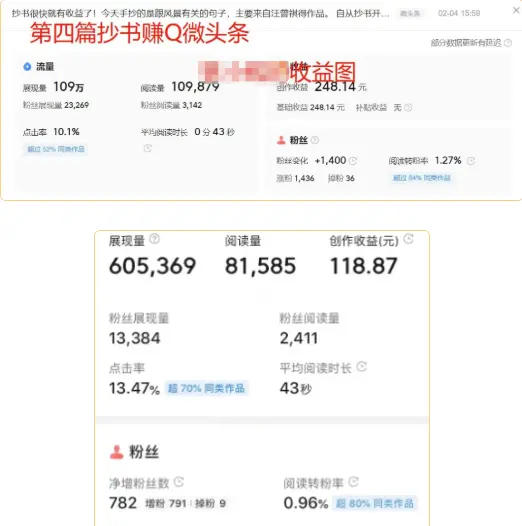The width and height of the screenshot is (522, 526).
Task: Click the 605,369 impressions number
Action: tap(152, 266)
